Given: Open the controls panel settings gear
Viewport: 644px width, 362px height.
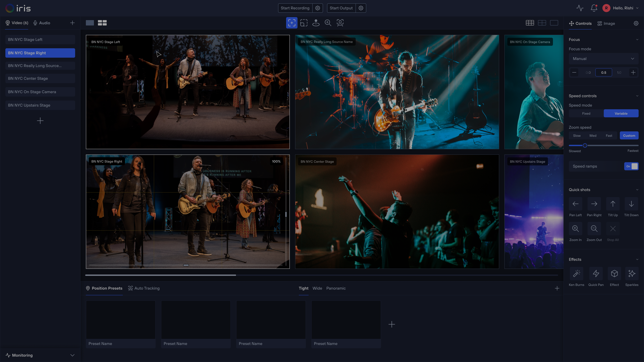Looking at the screenshot, I should coord(636,23).
